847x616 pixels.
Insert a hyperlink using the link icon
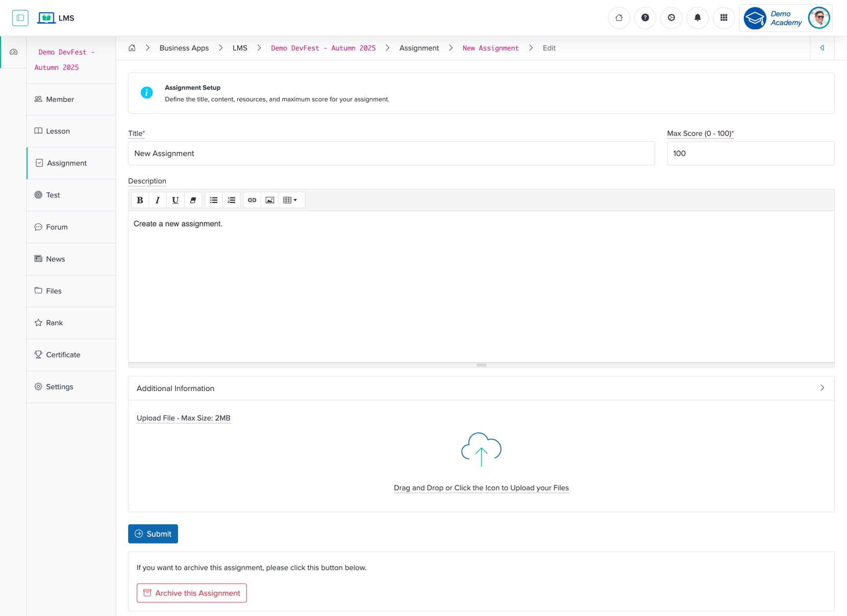point(252,200)
